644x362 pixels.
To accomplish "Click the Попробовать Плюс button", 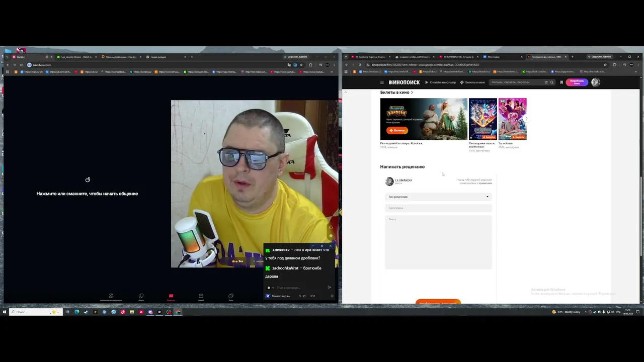I will point(577,82).
